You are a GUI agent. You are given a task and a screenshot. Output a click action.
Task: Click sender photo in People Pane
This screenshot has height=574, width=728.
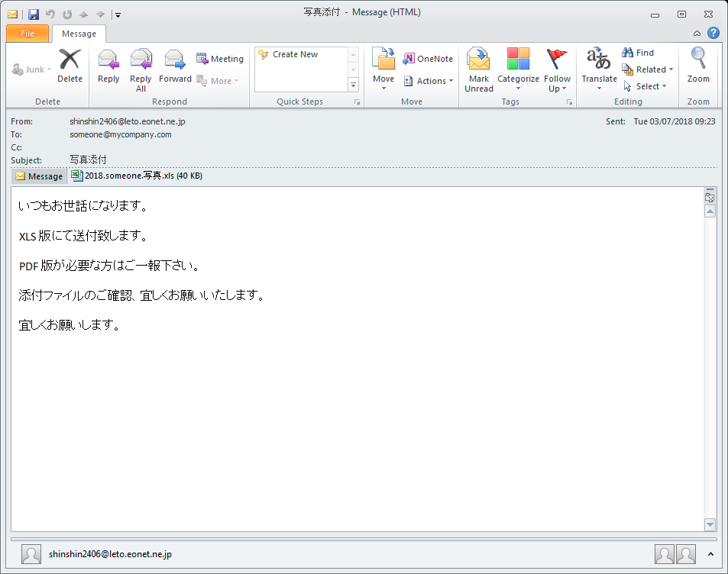coord(31,554)
